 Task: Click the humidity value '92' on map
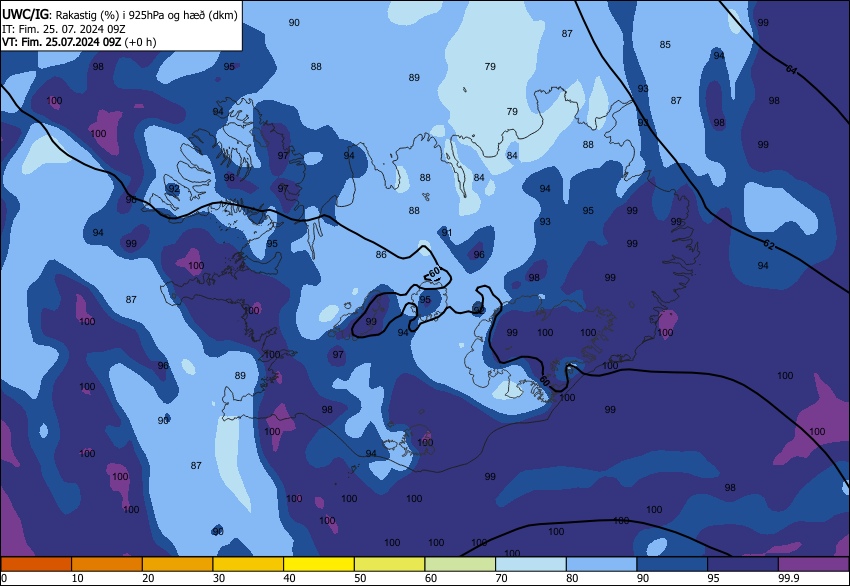[x=173, y=189]
